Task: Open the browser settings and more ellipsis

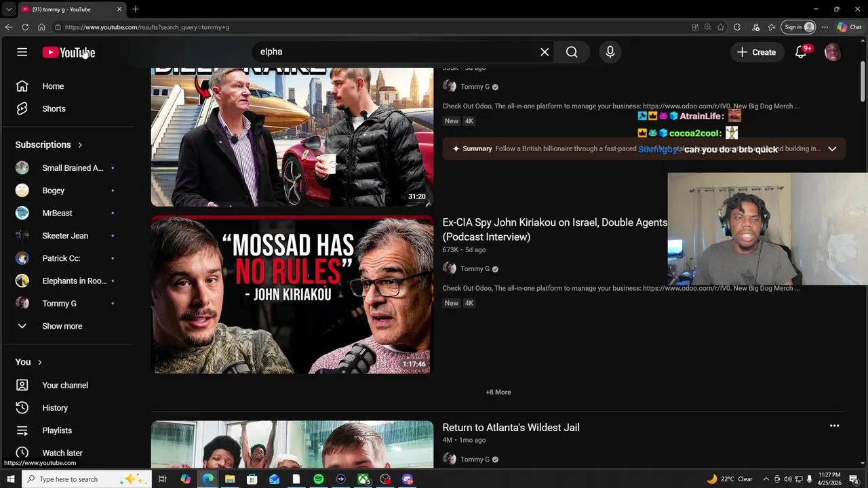Action: coord(825,27)
